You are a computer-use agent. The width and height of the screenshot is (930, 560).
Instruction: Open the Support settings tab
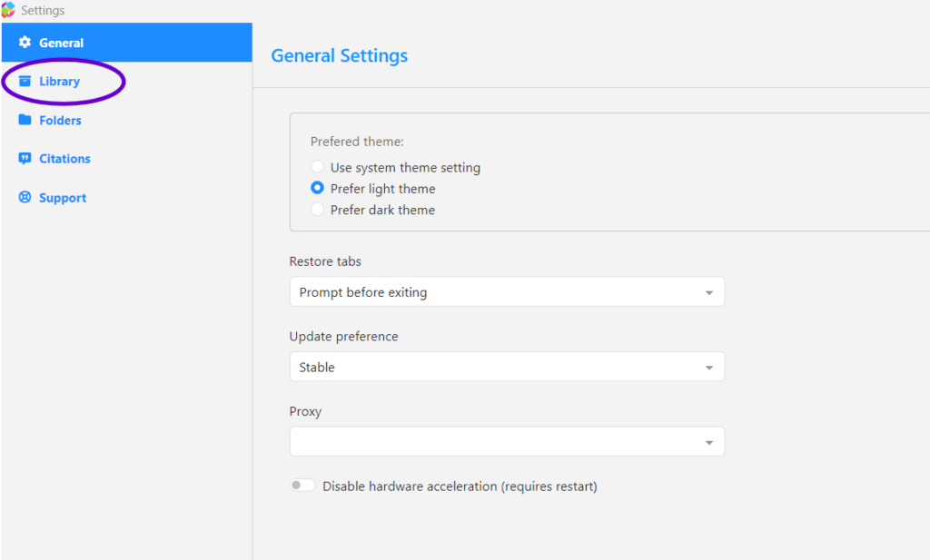pyautogui.click(x=63, y=198)
